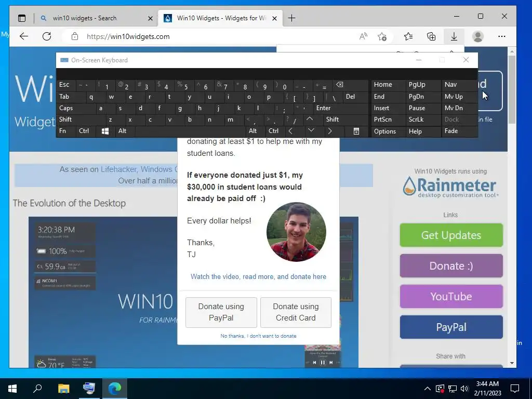Viewport: 532px width, 399px height.
Task: Click the Fade key on On-Screen Keyboard
Action: tap(459, 131)
